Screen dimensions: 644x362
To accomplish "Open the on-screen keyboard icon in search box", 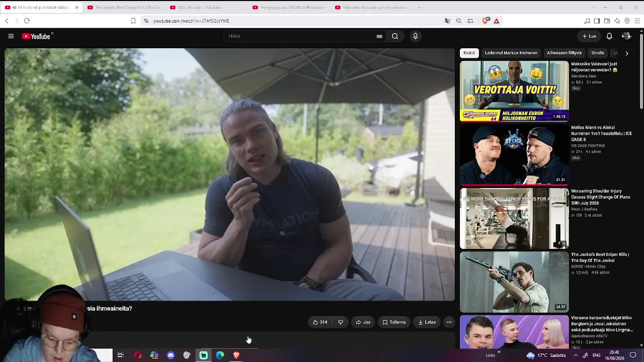I will [x=379, y=36].
